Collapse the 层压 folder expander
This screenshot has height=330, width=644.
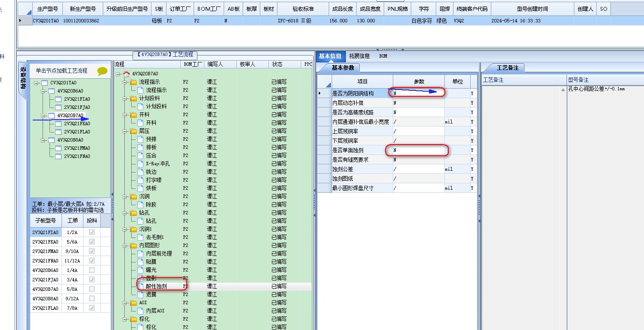click(x=125, y=131)
